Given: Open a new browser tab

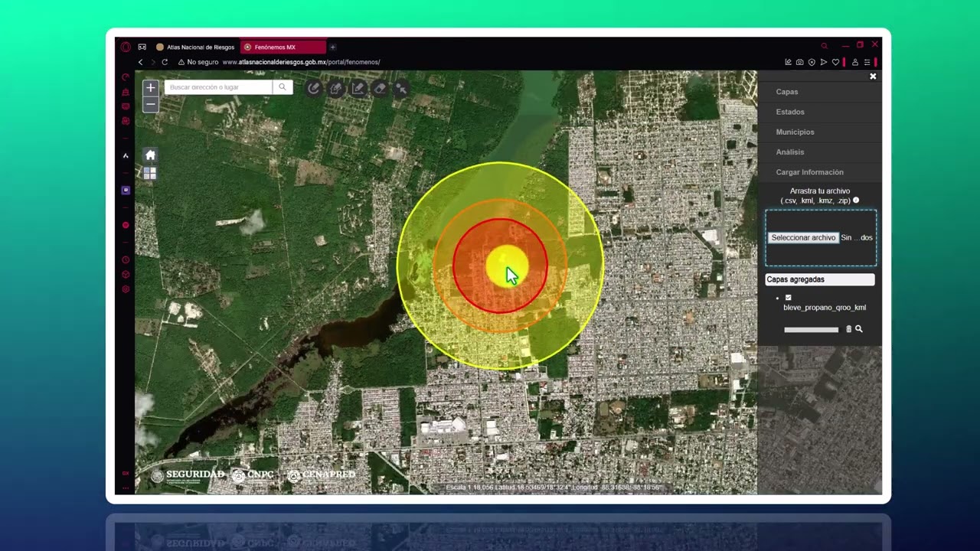Looking at the screenshot, I should click(x=333, y=47).
